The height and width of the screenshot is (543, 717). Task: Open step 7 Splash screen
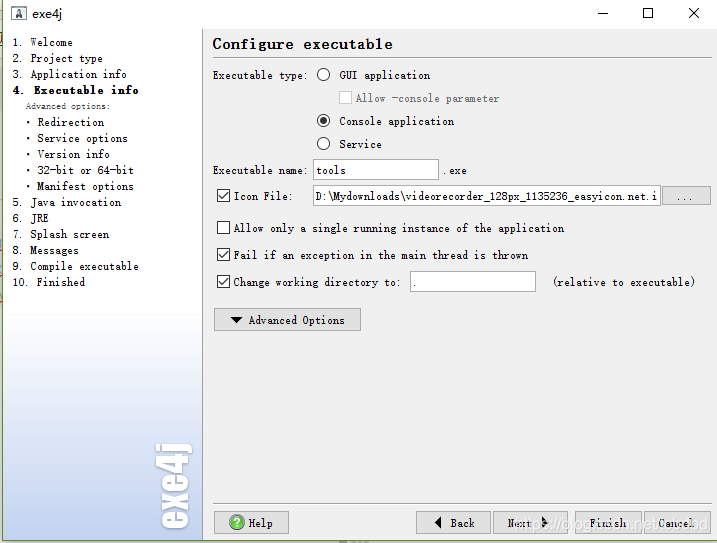[61, 234]
